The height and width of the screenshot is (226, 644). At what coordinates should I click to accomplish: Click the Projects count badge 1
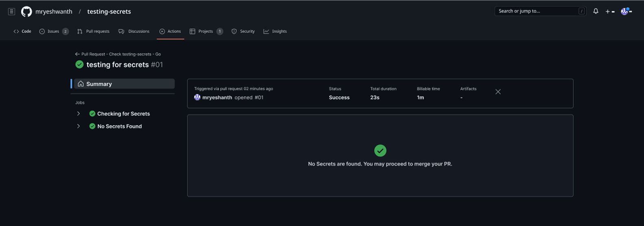click(220, 31)
